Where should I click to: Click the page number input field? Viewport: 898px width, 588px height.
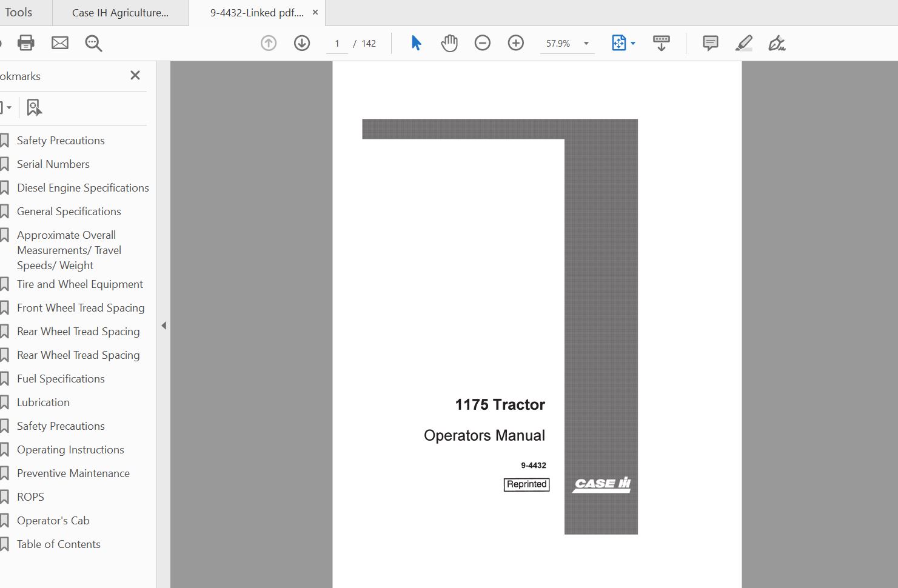[x=337, y=43]
